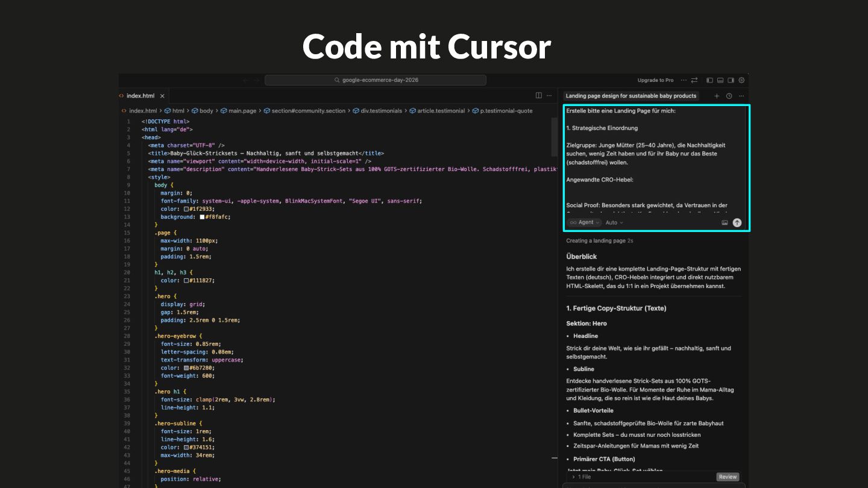Click the #6b7280 color swatch
The image size is (868, 488).
pos(187,368)
